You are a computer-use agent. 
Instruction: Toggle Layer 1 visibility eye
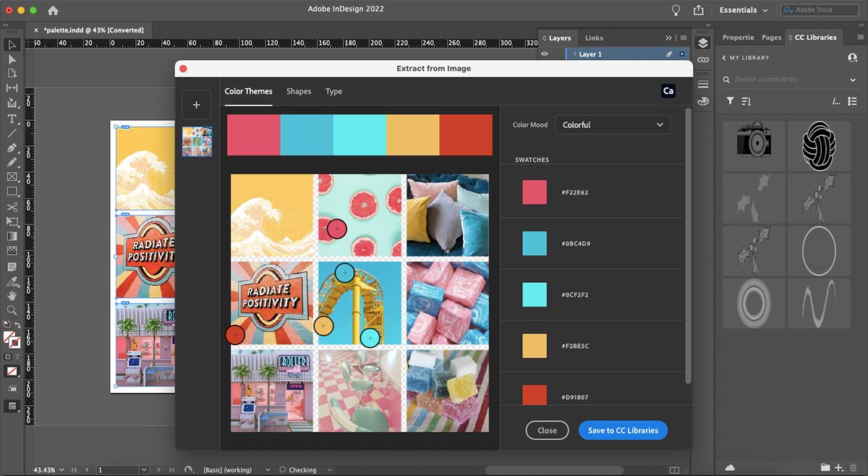coord(545,54)
